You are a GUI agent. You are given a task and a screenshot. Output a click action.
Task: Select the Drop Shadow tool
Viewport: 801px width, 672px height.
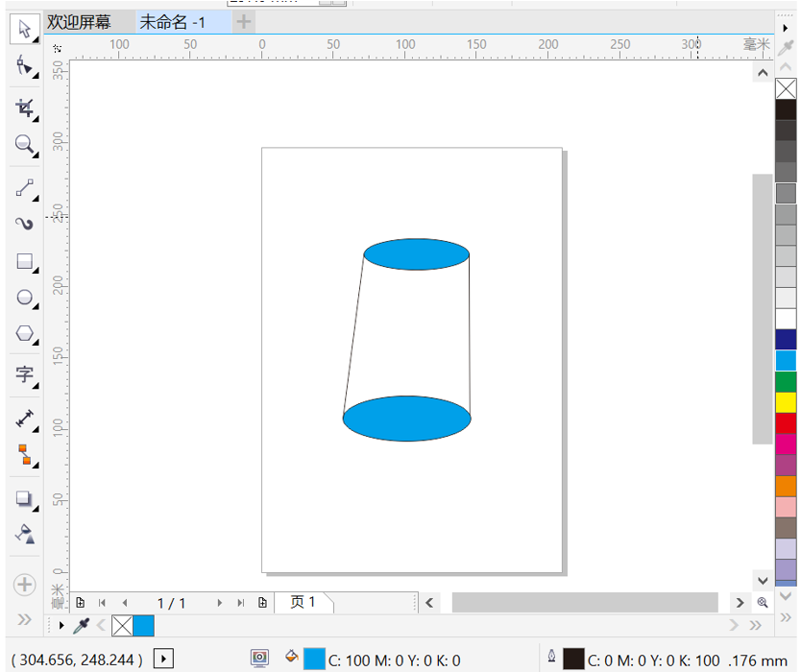24,498
